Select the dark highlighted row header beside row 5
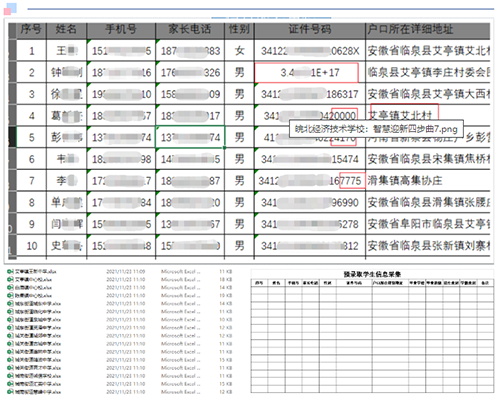The image size is (500, 398). pyautogui.click(x=12, y=137)
